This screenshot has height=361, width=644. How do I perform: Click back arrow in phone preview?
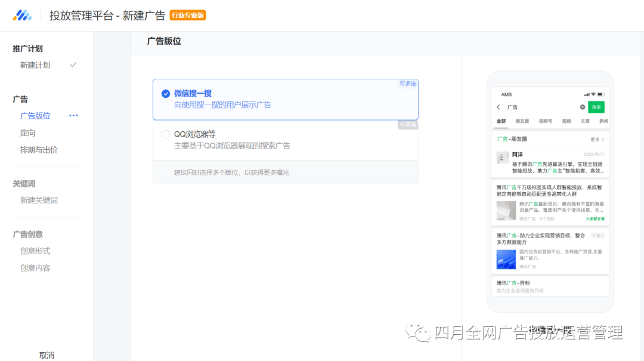(499, 107)
